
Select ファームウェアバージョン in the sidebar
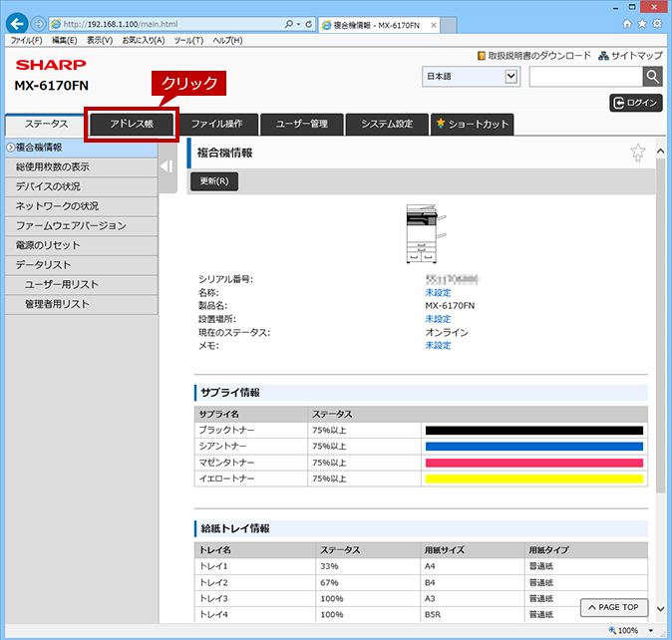coord(82,225)
